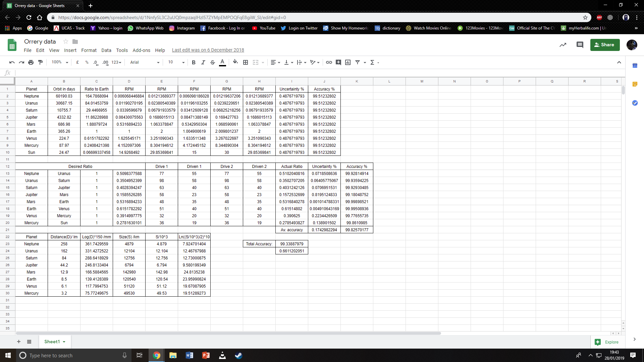Open the Arial font family dropdown
The height and width of the screenshot is (362, 644).
[x=145, y=62]
